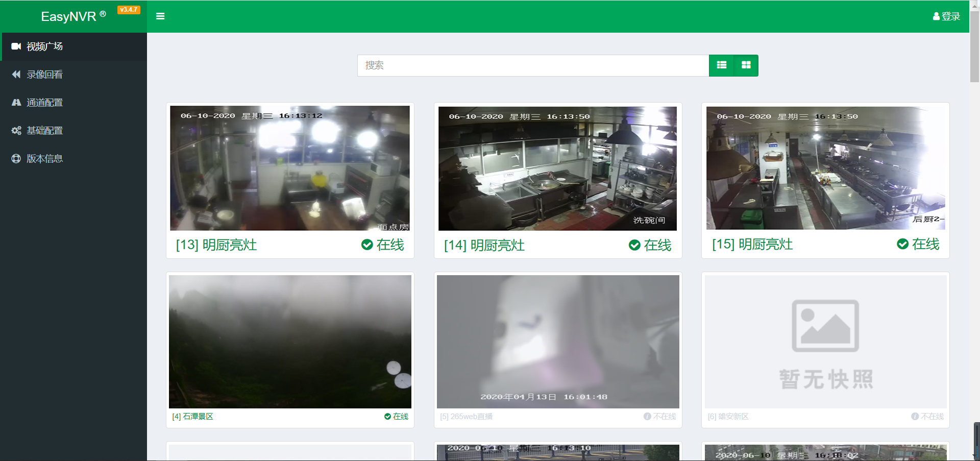Screen dimensions: 980x461
Task: Click the [6] 雄安新区 title
Action: (x=728, y=417)
